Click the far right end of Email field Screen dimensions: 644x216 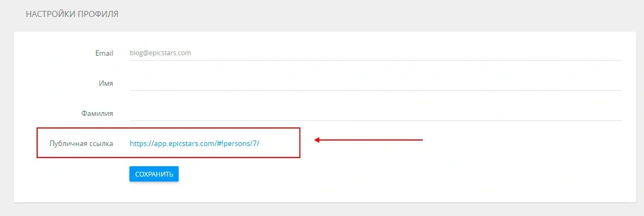click(616, 53)
